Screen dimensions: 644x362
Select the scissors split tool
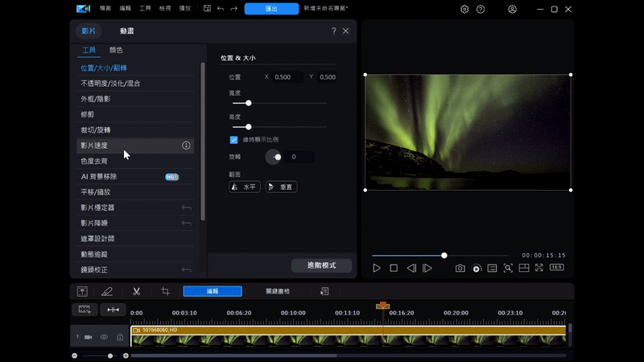coord(137,291)
